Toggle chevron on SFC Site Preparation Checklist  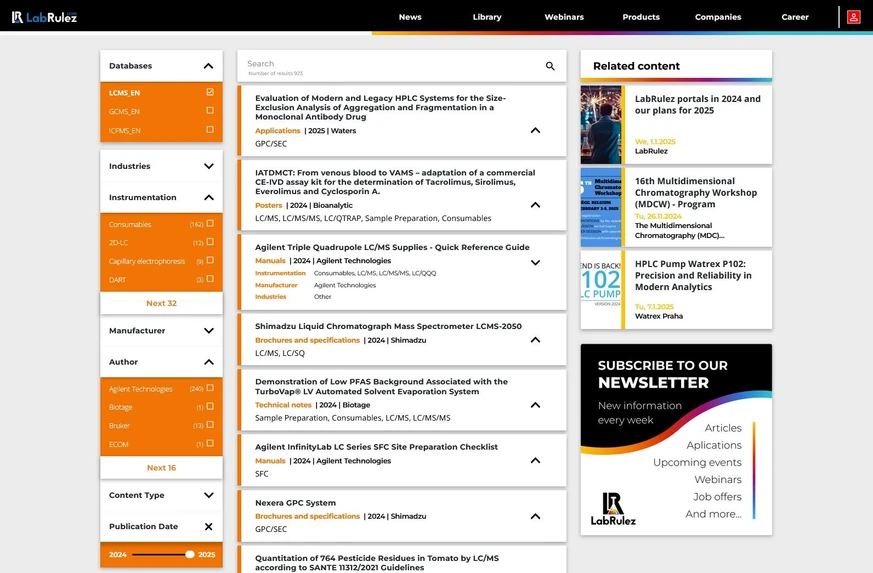535,461
